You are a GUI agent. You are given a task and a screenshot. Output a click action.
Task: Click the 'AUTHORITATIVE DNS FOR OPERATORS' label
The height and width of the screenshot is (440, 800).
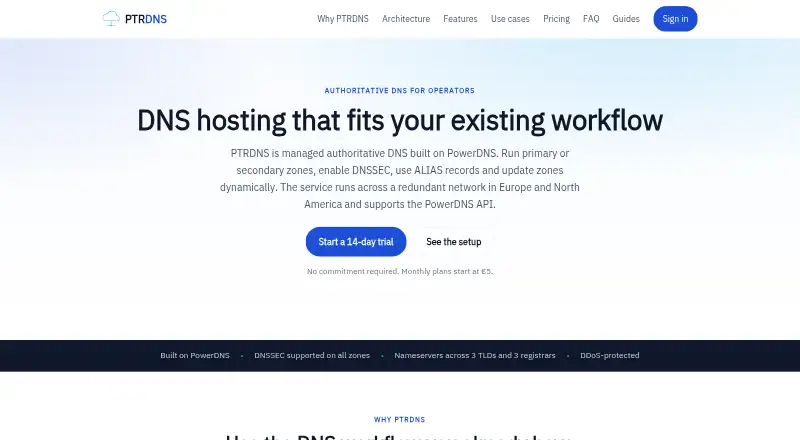pyautogui.click(x=399, y=90)
